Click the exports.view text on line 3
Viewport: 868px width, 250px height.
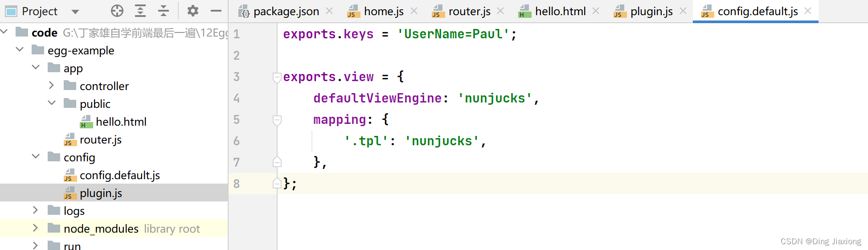coord(328,77)
